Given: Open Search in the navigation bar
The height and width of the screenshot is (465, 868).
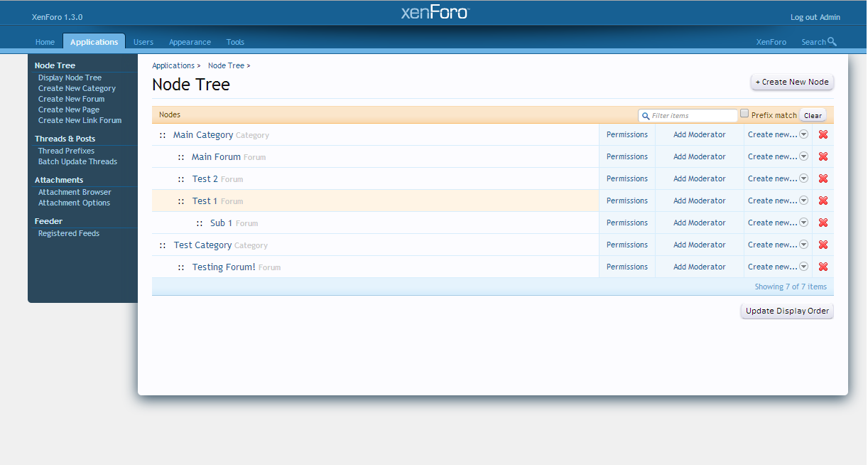Looking at the screenshot, I should click(819, 42).
